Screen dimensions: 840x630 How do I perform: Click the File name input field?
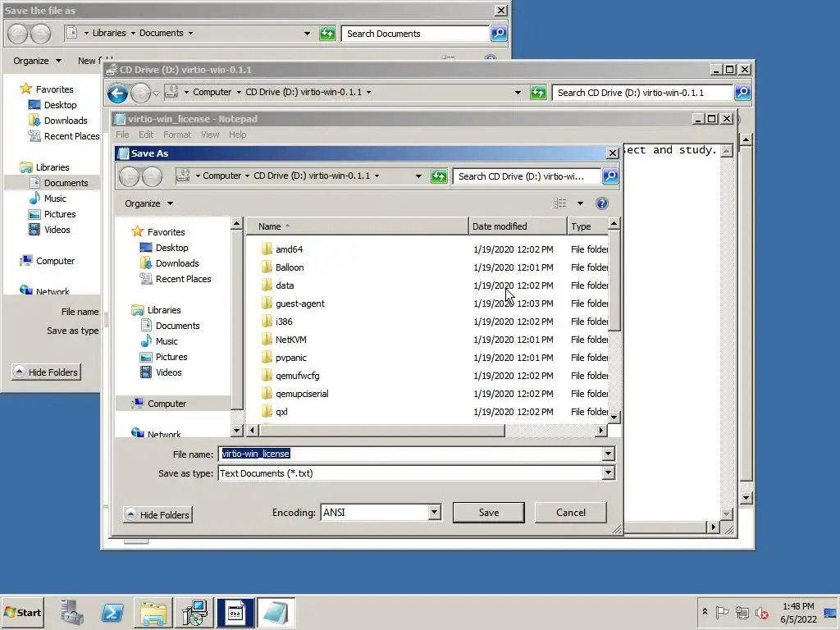point(410,454)
